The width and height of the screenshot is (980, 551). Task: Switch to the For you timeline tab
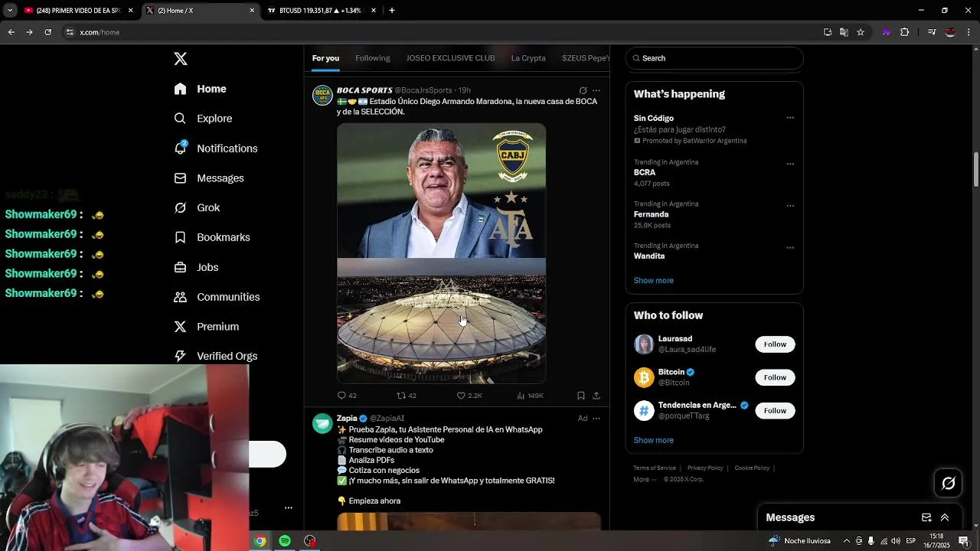point(325,58)
